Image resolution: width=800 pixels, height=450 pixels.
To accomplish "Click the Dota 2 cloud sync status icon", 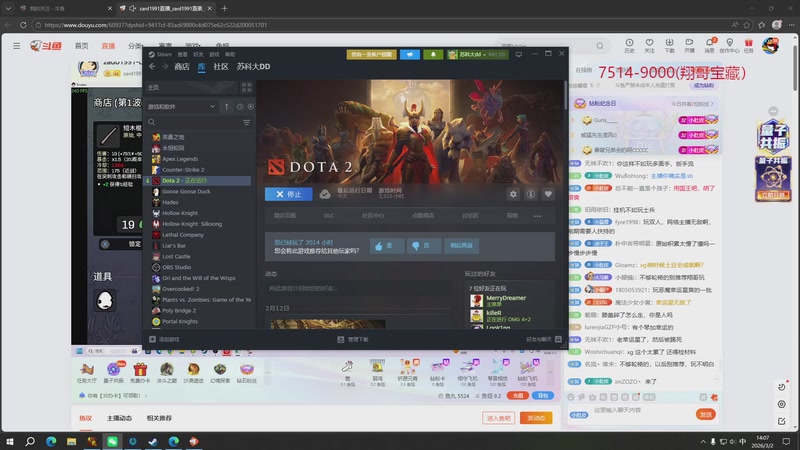I will pos(324,194).
